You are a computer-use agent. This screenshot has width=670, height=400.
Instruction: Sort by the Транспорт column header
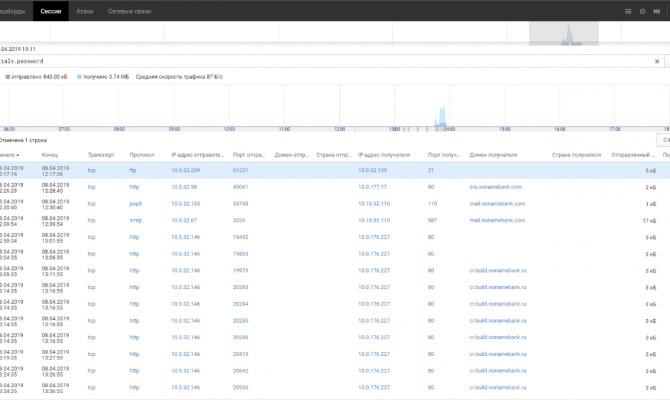(101, 155)
